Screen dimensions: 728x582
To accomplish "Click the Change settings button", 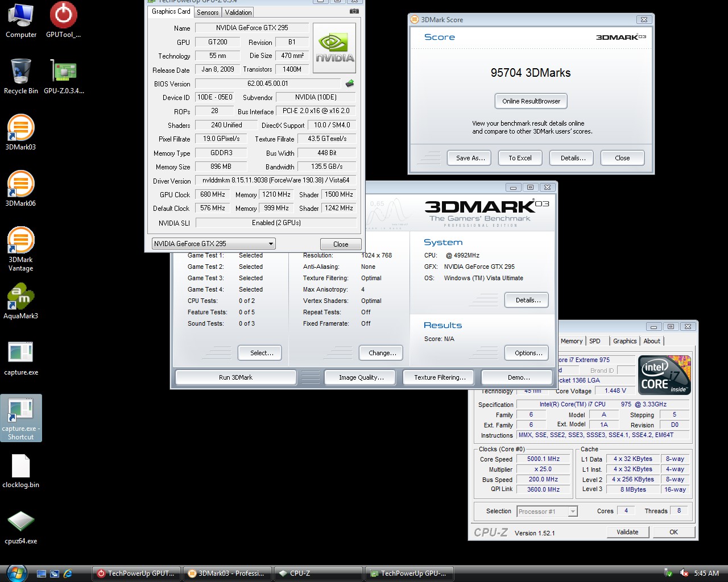I will click(x=382, y=353).
